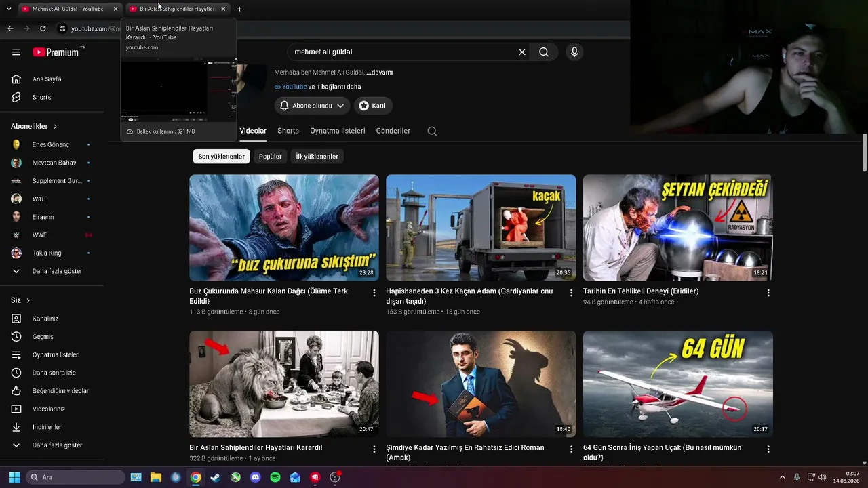Clear the search text with the X icon
This screenshot has width=868, height=488.
click(x=522, y=52)
